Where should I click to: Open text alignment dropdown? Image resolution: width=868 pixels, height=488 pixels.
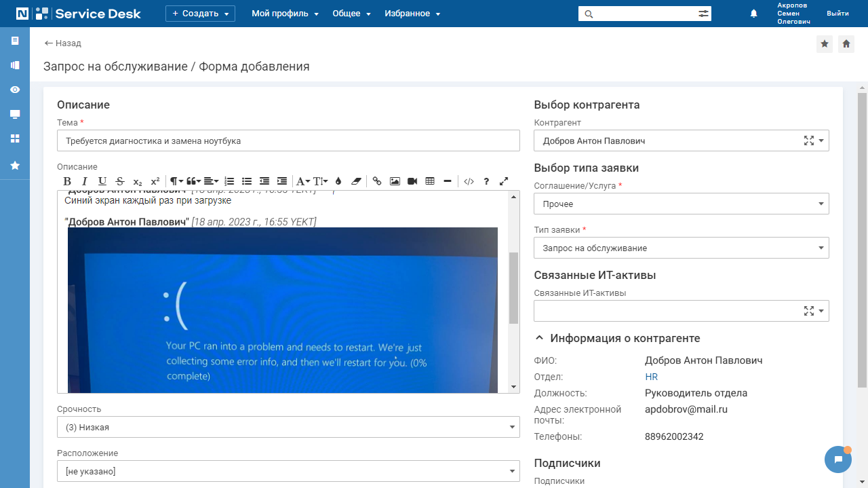212,181
